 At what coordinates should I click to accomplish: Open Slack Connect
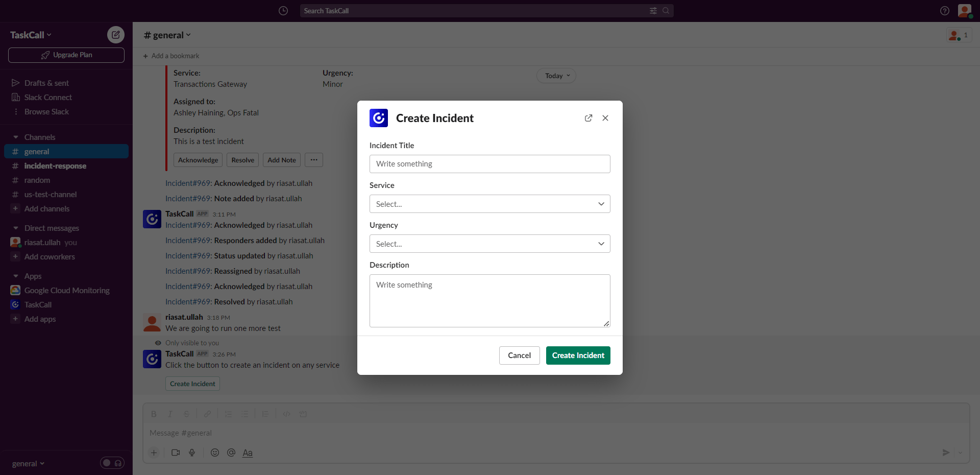[66, 97]
